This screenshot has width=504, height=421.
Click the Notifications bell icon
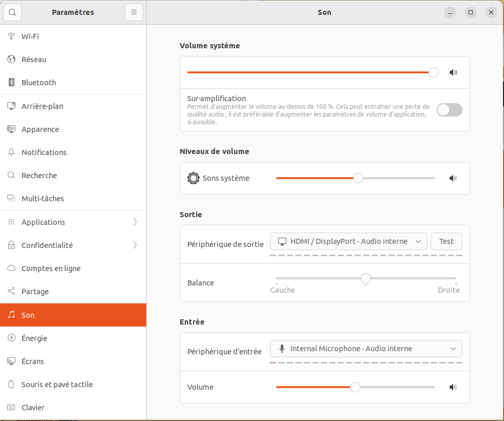point(11,152)
